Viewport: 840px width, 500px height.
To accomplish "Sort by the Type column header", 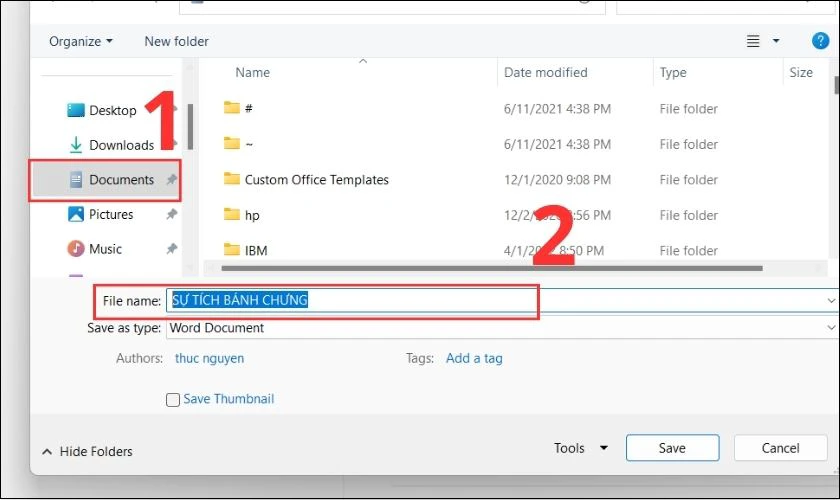I will click(x=673, y=72).
